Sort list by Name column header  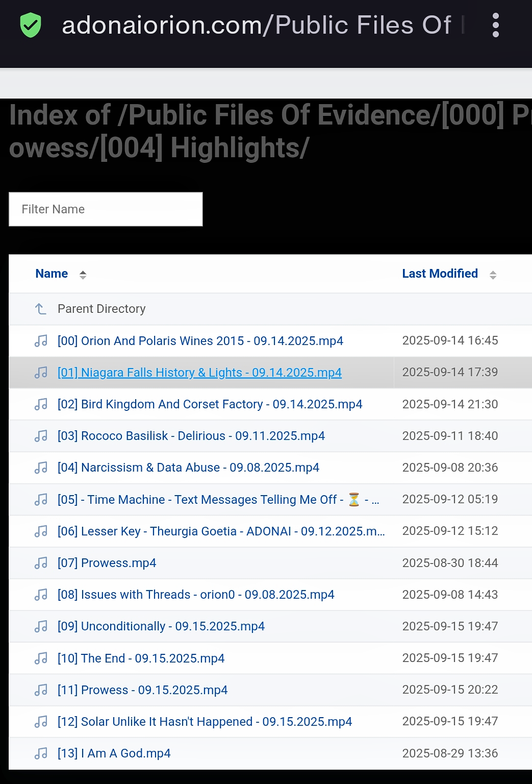[x=52, y=274]
